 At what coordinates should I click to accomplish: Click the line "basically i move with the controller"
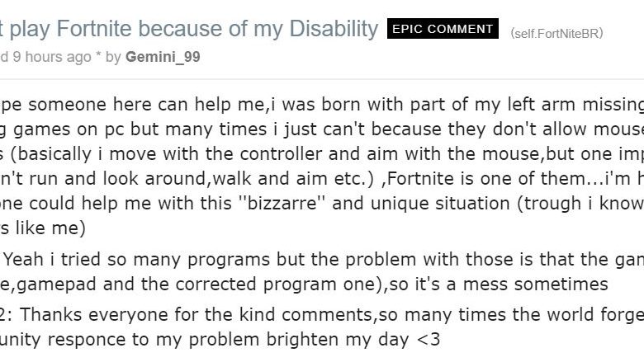pos(322,154)
